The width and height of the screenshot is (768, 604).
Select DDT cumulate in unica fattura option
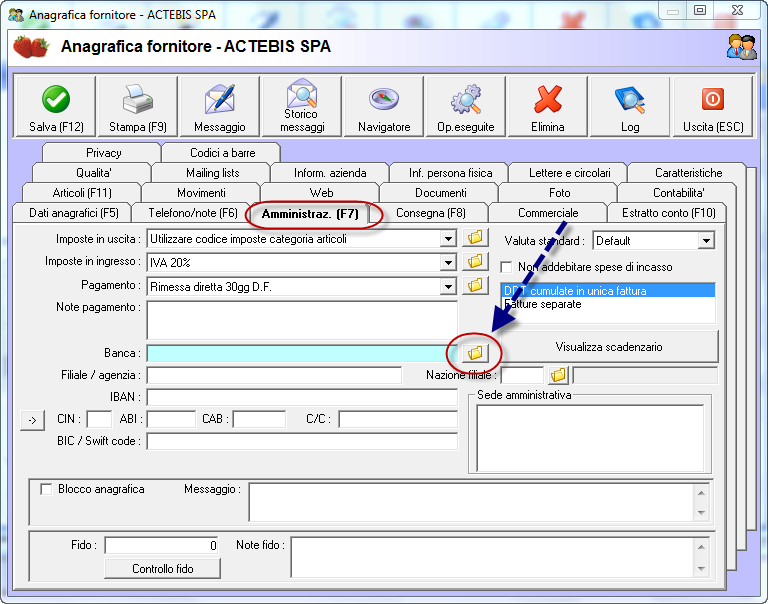[x=608, y=290]
